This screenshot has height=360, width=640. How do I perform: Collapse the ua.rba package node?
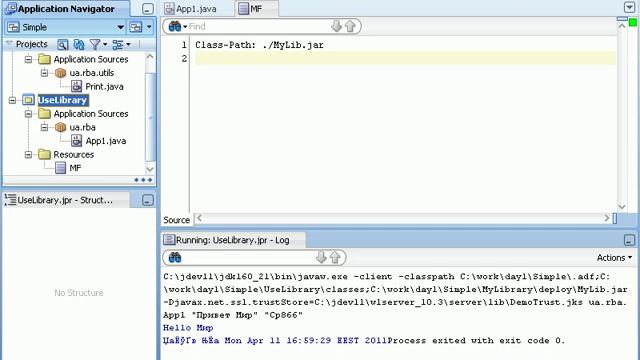point(44,127)
